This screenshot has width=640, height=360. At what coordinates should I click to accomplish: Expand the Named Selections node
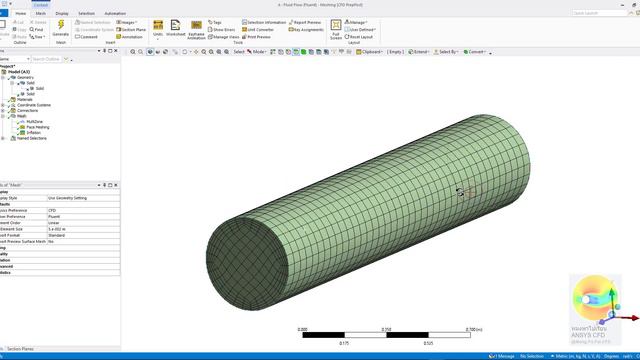tap(3, 138)
